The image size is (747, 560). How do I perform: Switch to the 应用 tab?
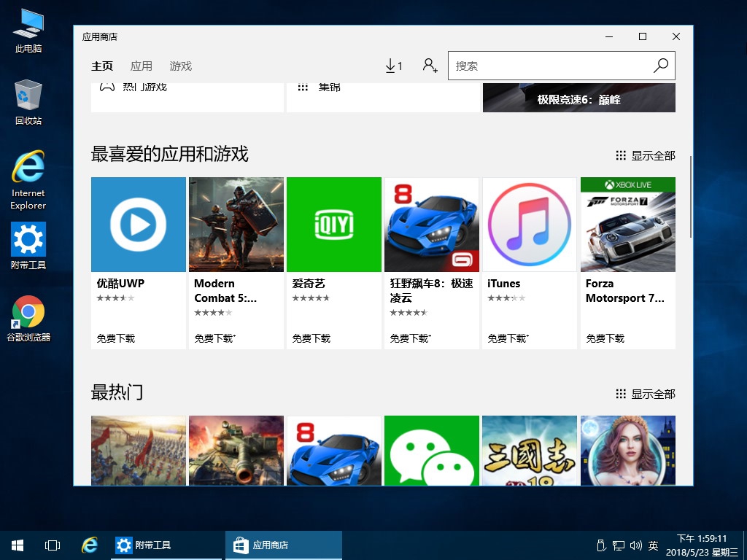point(141,66)
